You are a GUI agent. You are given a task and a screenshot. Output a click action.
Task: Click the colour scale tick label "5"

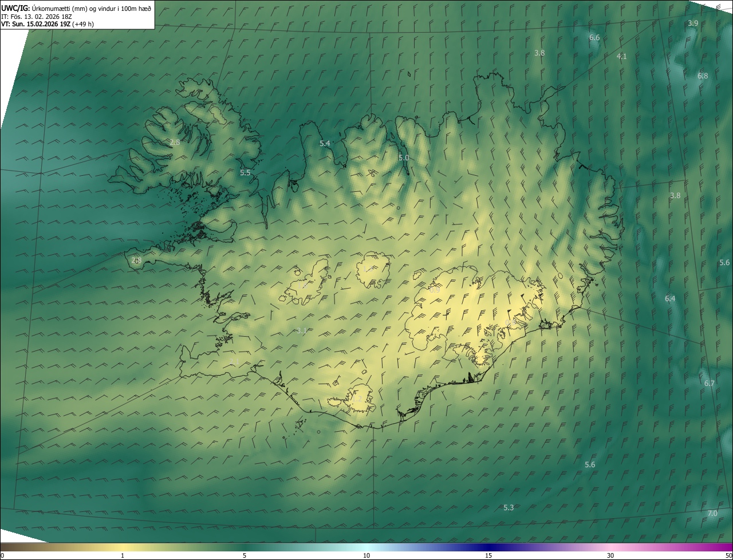[245, 556]
